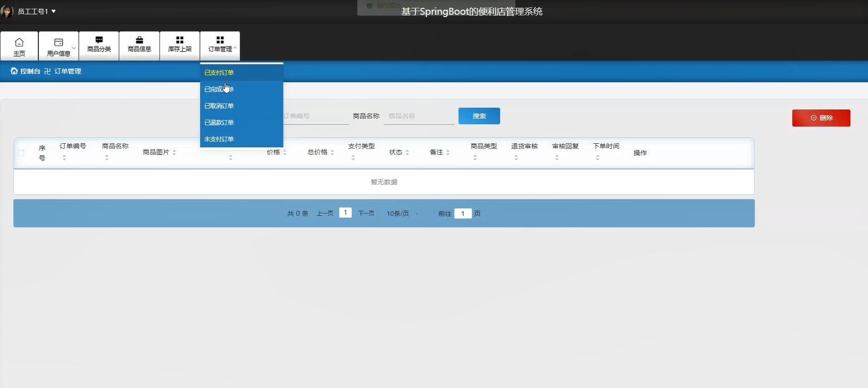Expand the 用户信息 chevron arrow
Viewport: 868px width, 388px height.
coord(74,48)
